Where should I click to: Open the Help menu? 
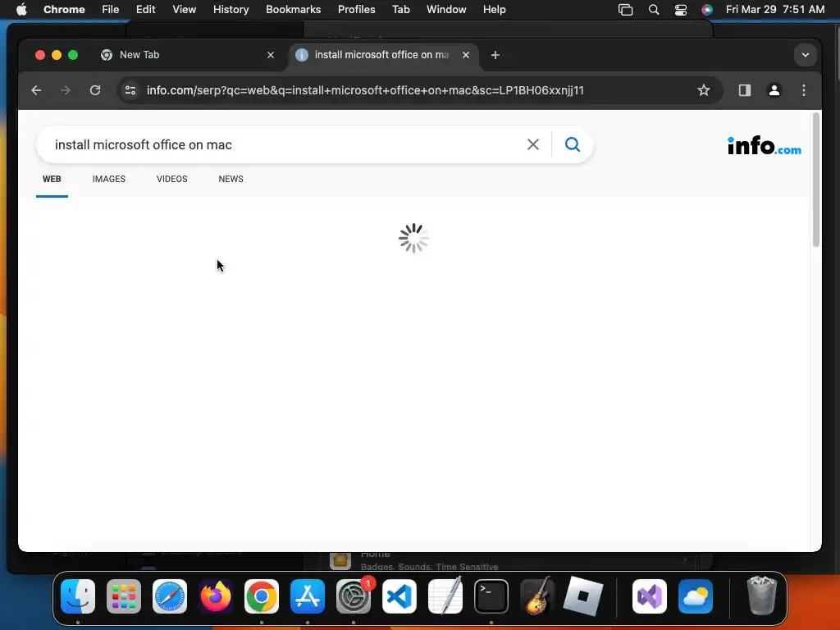(x=495, y=10)
